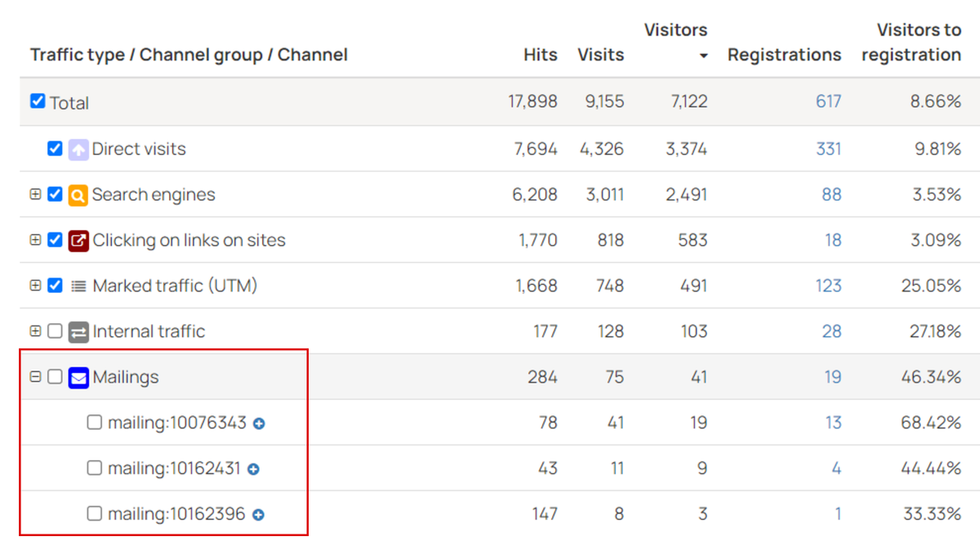Open the 617 total registrations link

point(828,102)
